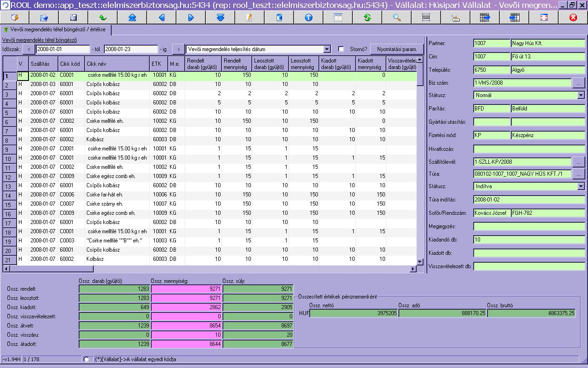
Task: Click the magnifier search toolbar icon
Action: [x=396, y=17]
